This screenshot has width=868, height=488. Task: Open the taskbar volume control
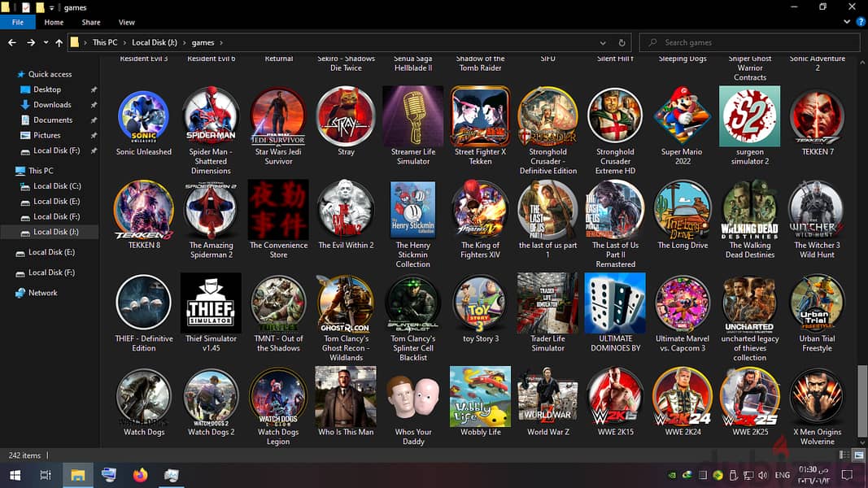763,475
